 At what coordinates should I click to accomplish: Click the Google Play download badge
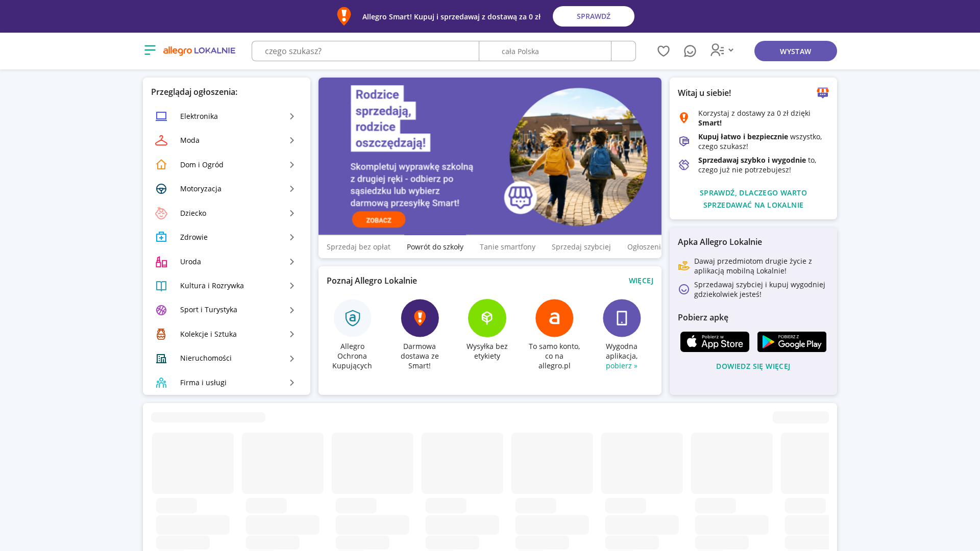pos(792,342)
